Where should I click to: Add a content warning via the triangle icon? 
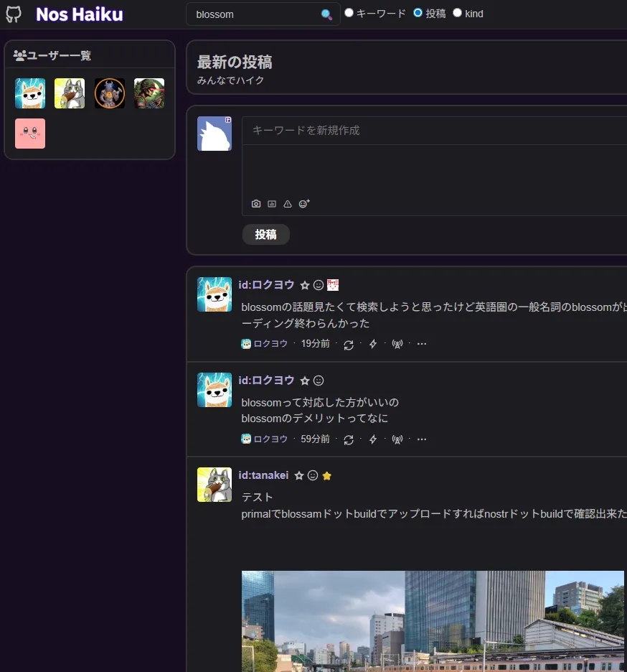click(x=287, y=203)
